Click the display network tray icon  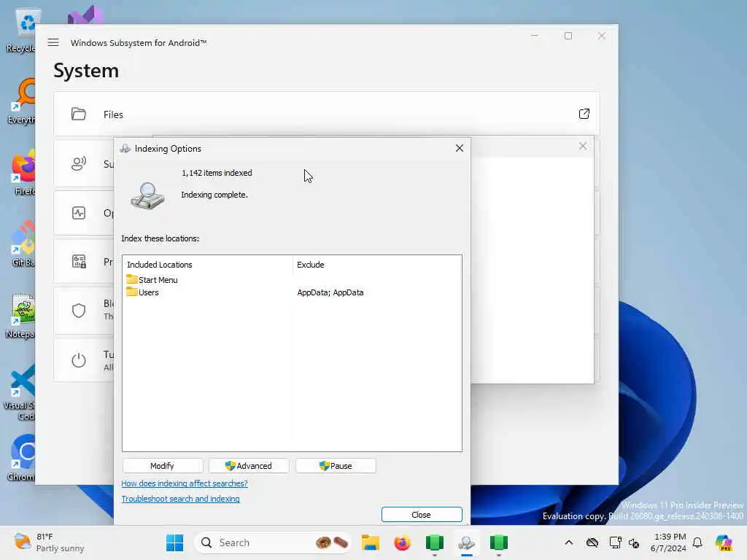coord(615,542)
